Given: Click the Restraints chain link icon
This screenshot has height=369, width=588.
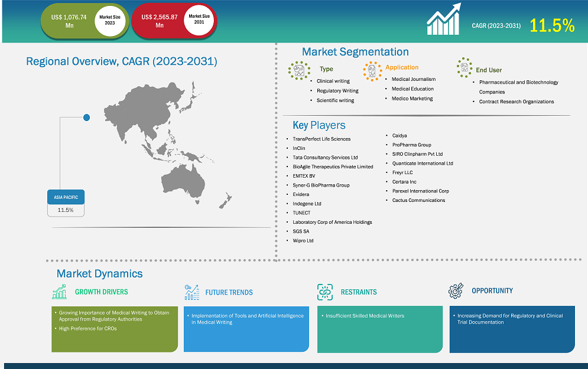Looking at the screenshot, I should tap(325, 292).
